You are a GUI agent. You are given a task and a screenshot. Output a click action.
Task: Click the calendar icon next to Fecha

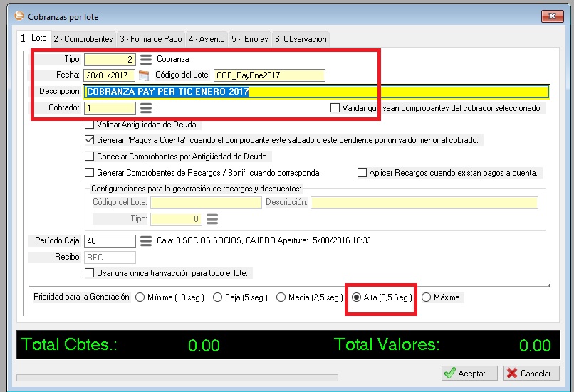coord(144,75)
